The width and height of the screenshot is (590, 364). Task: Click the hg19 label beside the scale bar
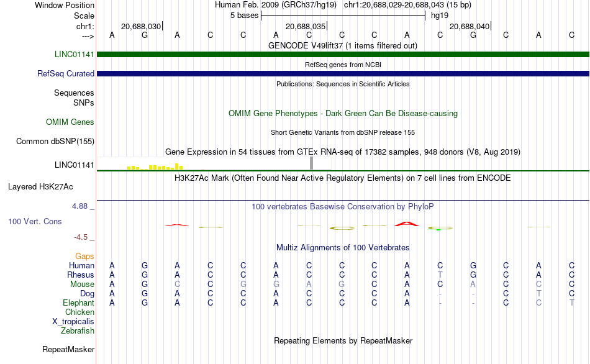pos(440,16)
